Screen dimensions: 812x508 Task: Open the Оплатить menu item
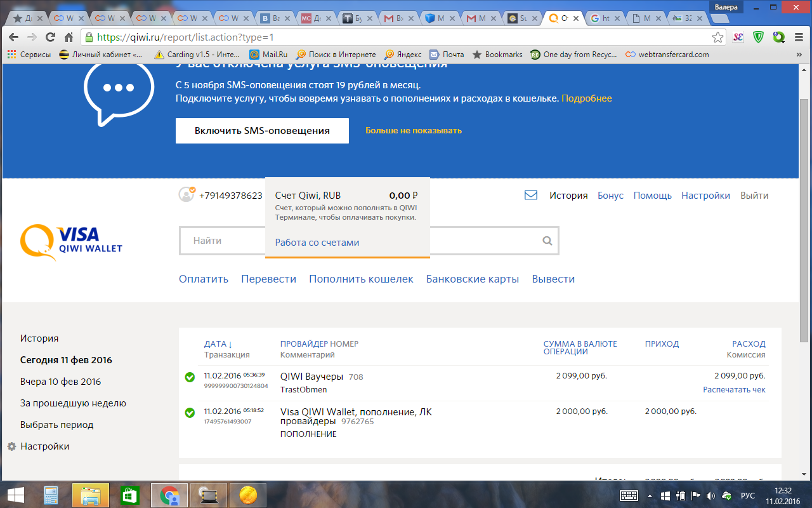tap(204, 279)
